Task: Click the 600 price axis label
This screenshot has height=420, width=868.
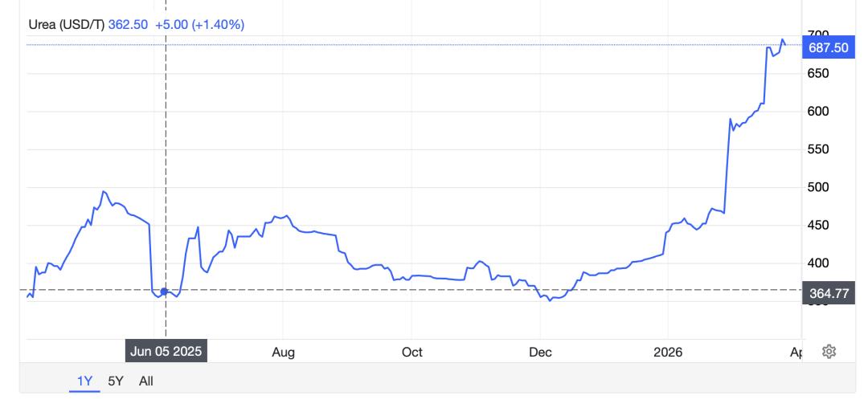Action: coord(817,111)
